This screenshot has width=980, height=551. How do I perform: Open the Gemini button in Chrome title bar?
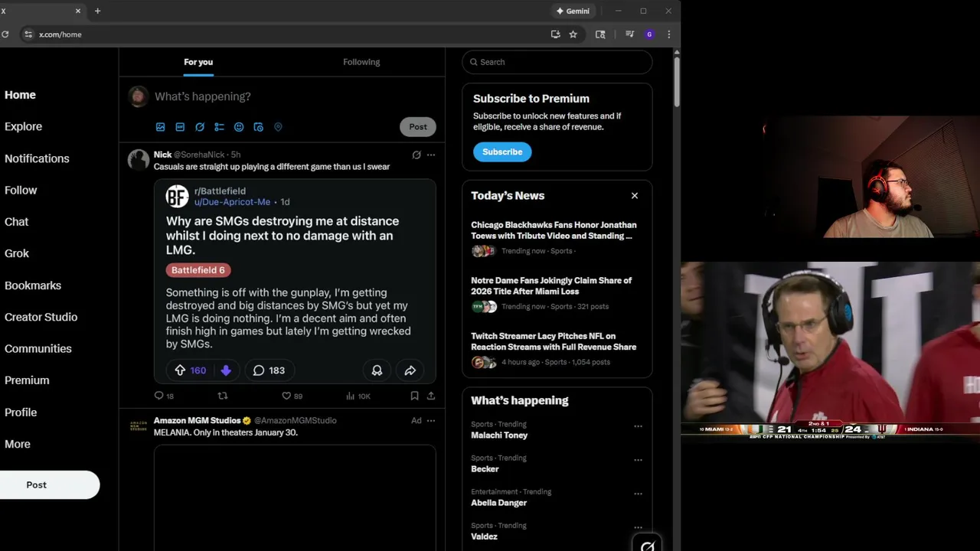tap(573, 11)
